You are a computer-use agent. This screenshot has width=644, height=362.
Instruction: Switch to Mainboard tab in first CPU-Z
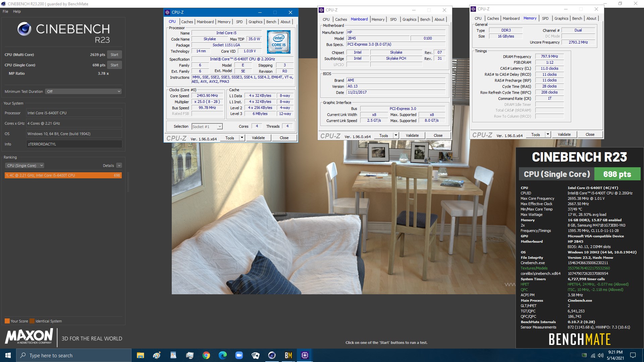205,22
